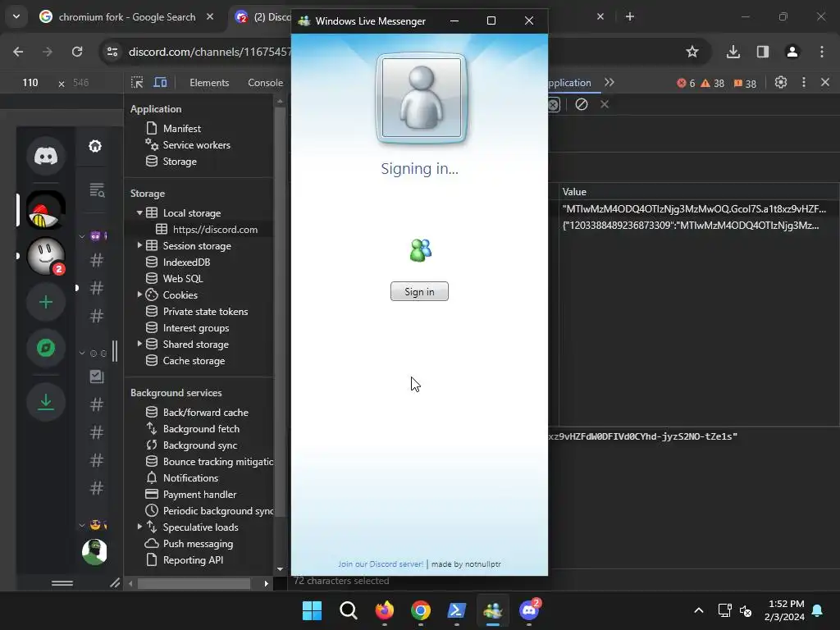This screenshot has width=840, height=630.
Task: Expand the Speculative loads node
Action: click(x=139, y=527)
